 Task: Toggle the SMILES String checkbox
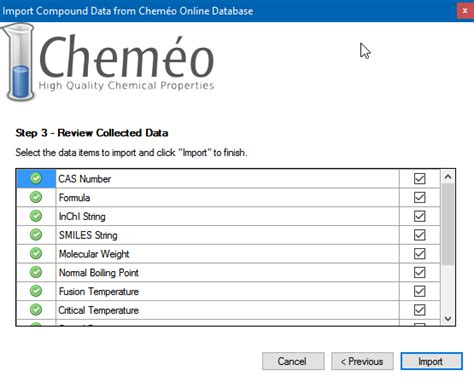pos(419,235)
